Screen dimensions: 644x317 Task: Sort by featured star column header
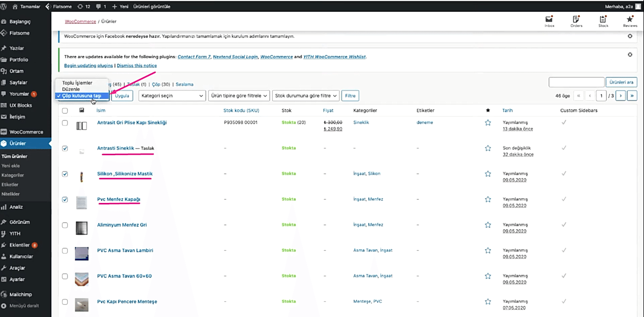(x=488, y=110)
